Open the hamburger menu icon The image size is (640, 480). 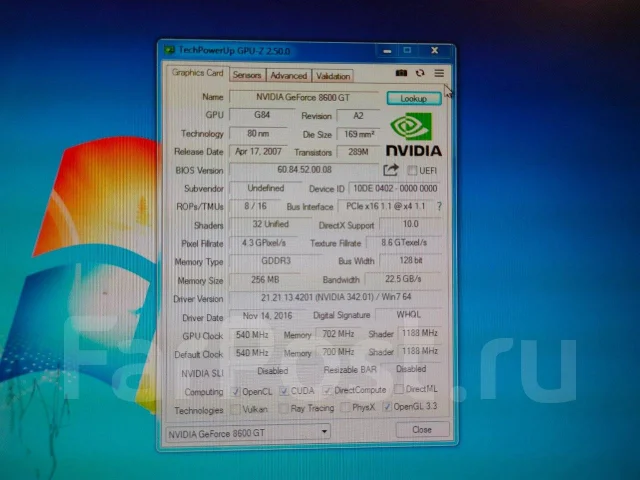click(439, 73)
